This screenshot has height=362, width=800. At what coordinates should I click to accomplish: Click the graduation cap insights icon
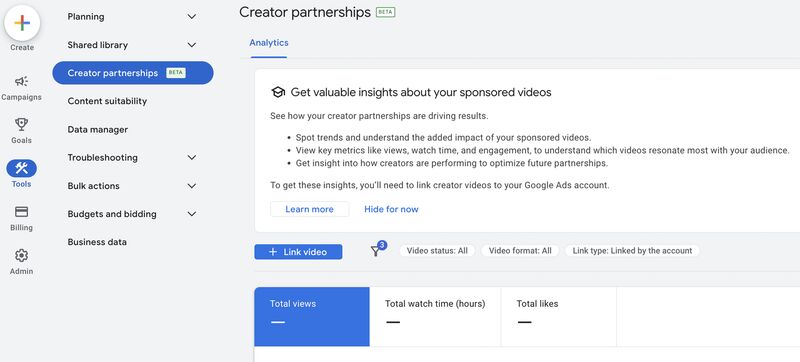(x=278, y=92)
